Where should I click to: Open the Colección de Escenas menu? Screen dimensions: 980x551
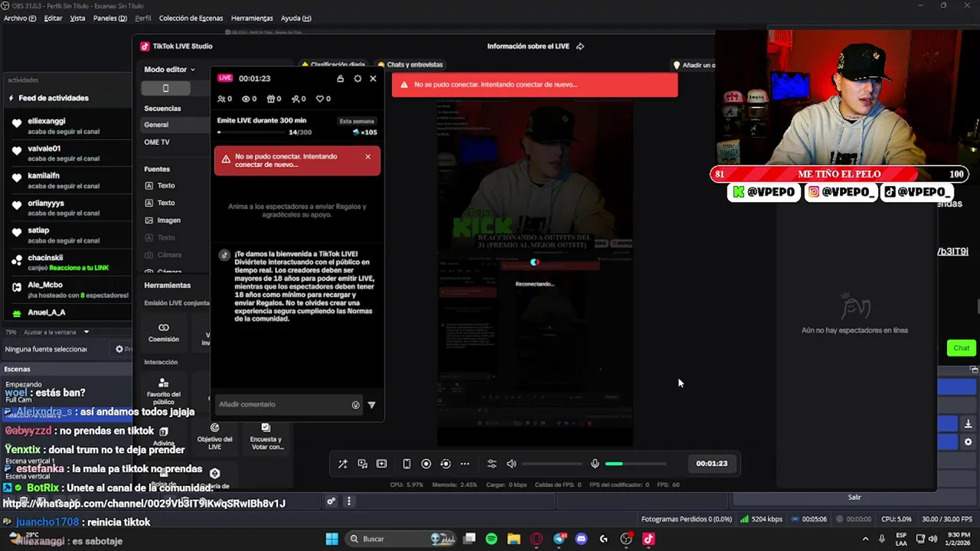(x=191, y=18)
